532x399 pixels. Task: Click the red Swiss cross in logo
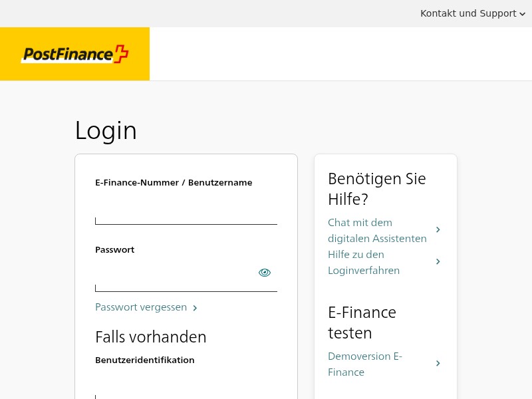(x=121, y=54)
